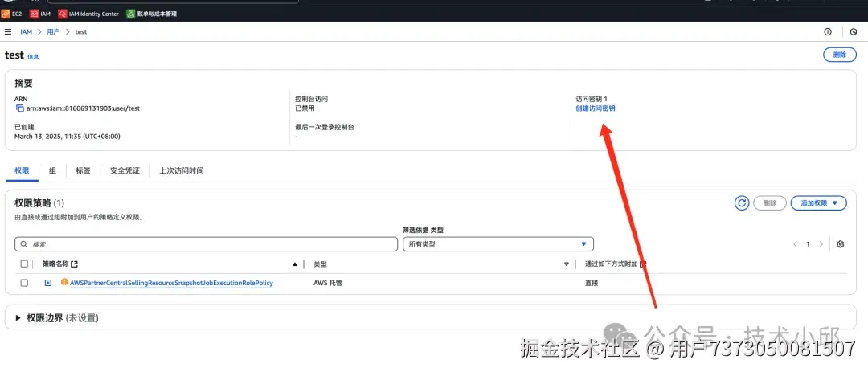Click the 创建访问密钥 link

click(596, 108)
